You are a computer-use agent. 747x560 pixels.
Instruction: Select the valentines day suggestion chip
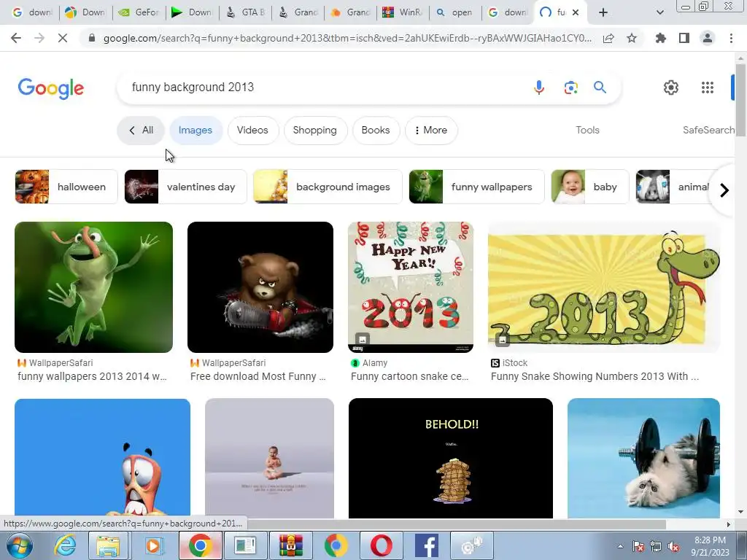pos(186,187)
